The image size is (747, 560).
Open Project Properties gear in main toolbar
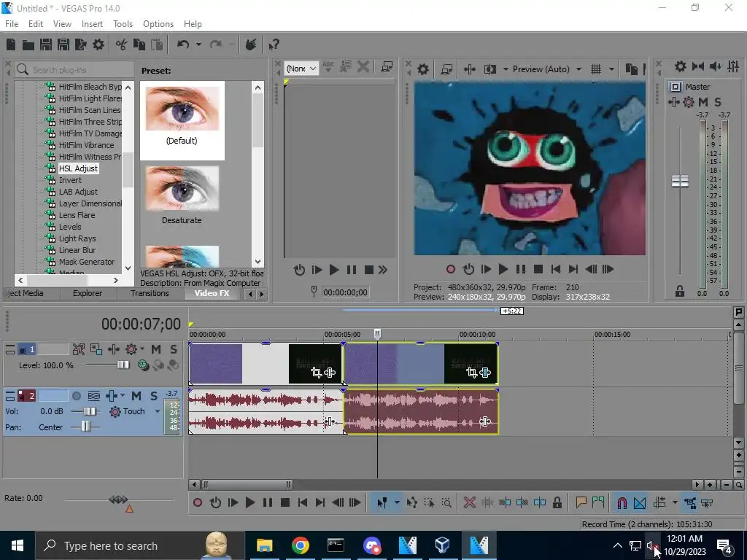click(x=98, y=44)
